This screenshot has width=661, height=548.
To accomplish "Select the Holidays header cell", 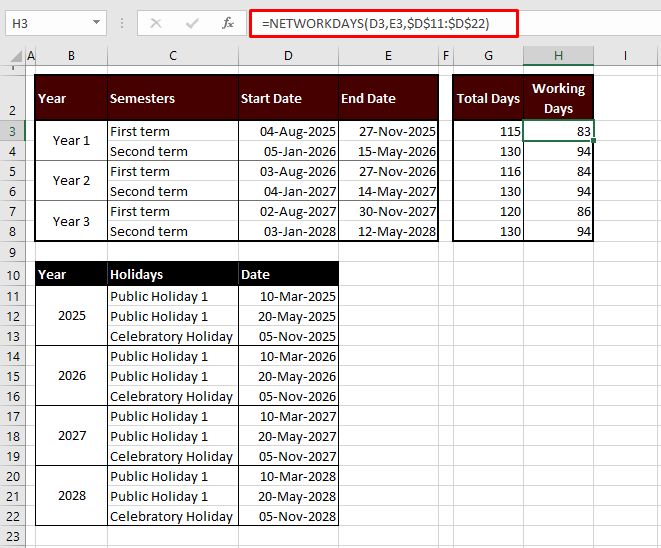I will pos(172,274).
